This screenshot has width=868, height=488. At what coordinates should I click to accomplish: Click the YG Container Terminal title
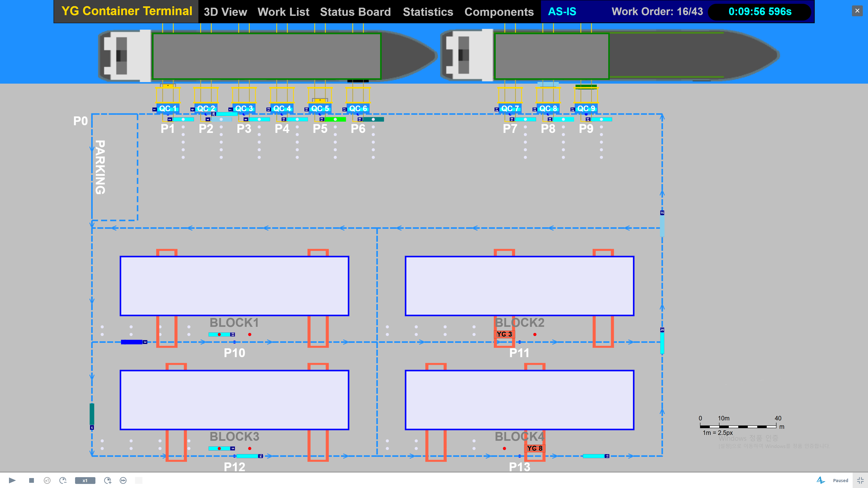point(127,11)
